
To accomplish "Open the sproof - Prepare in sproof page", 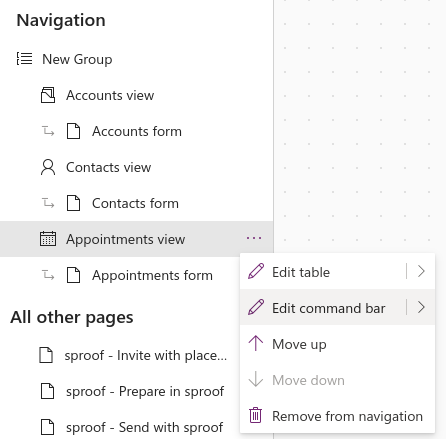I will 145,392.
